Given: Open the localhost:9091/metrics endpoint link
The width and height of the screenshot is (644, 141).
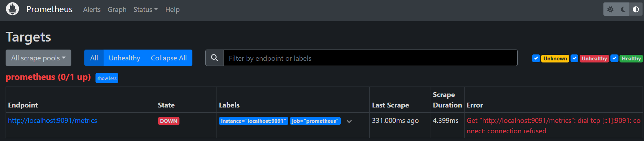Looking at the screenshot, I should [x=52, y=120].
